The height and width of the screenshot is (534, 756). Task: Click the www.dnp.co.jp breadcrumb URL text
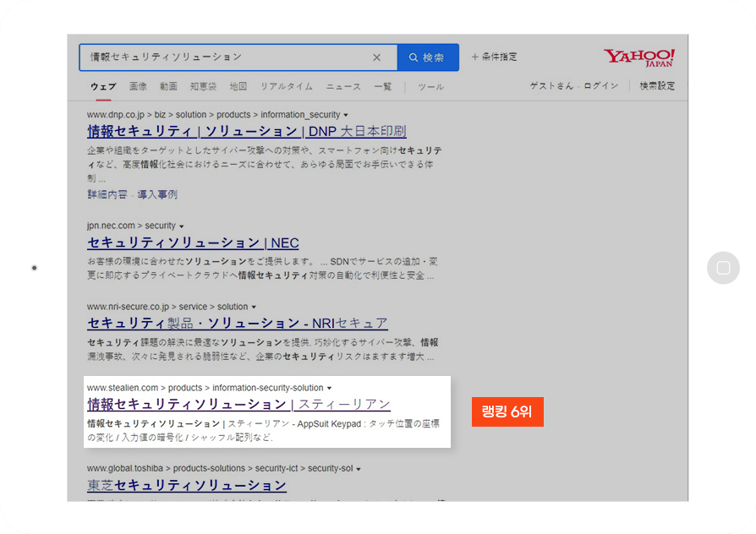214,115
